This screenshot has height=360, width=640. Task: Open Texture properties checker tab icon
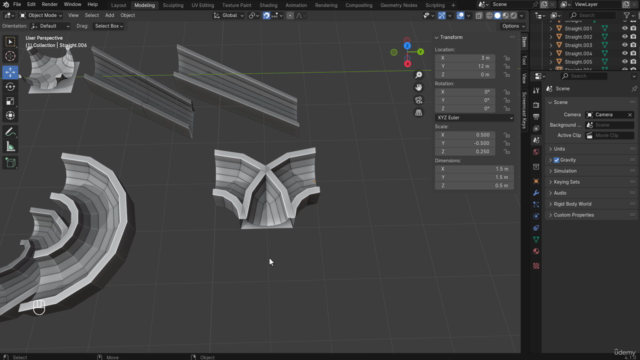[x=536, y=266]
